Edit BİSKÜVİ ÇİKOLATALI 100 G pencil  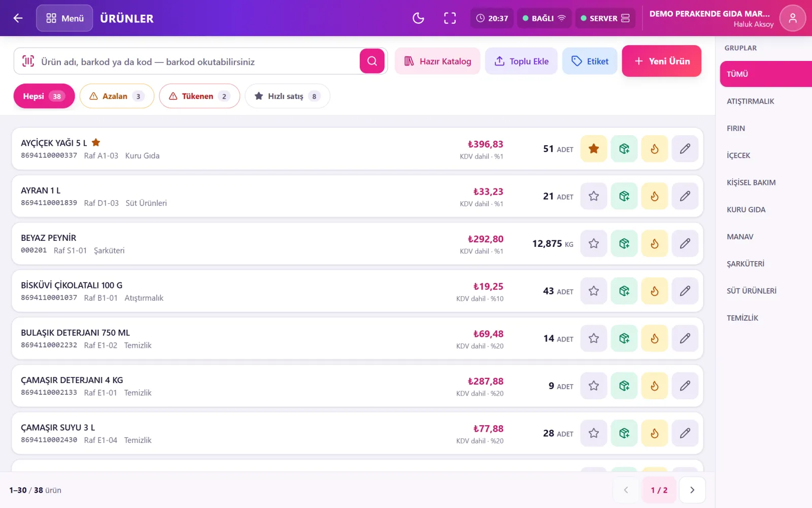pyautogui.click(x=685, y=291)
